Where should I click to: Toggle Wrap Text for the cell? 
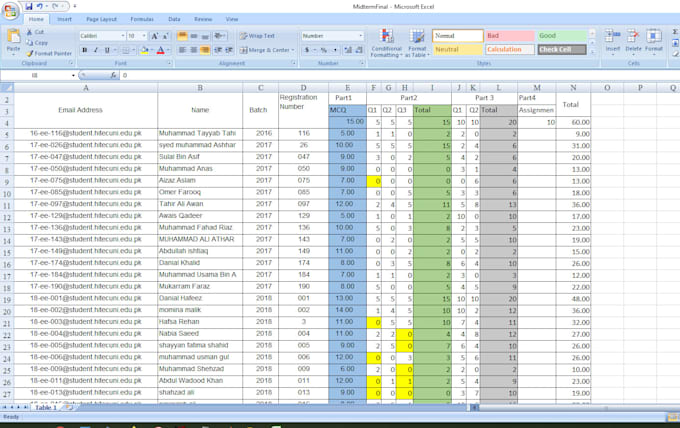(x=257, y=36)
